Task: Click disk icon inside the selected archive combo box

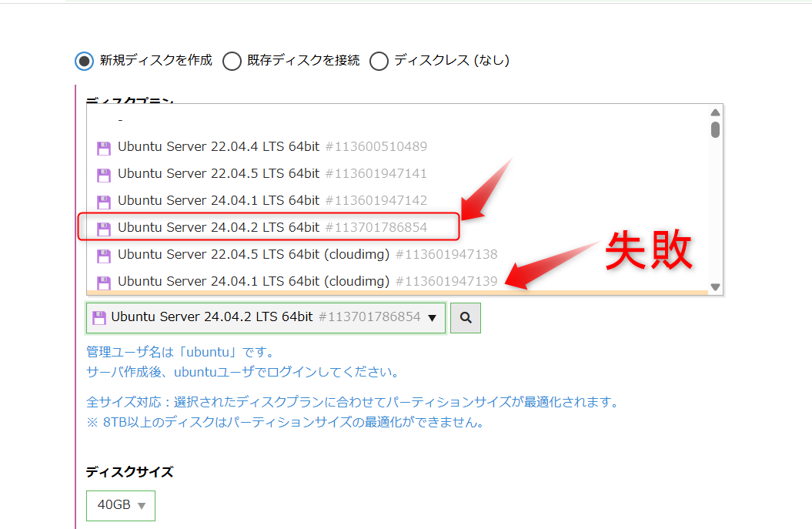Action: click(x=99, y=318)
